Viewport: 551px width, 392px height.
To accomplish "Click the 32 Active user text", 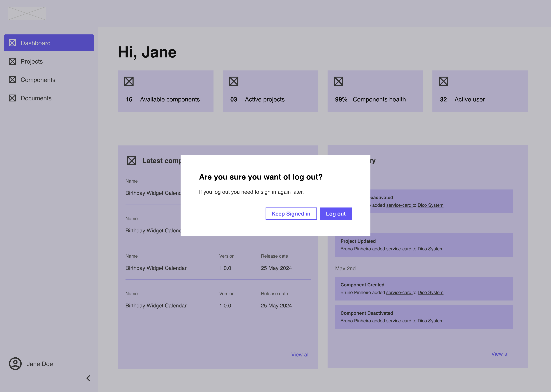I will coord(462,99).
